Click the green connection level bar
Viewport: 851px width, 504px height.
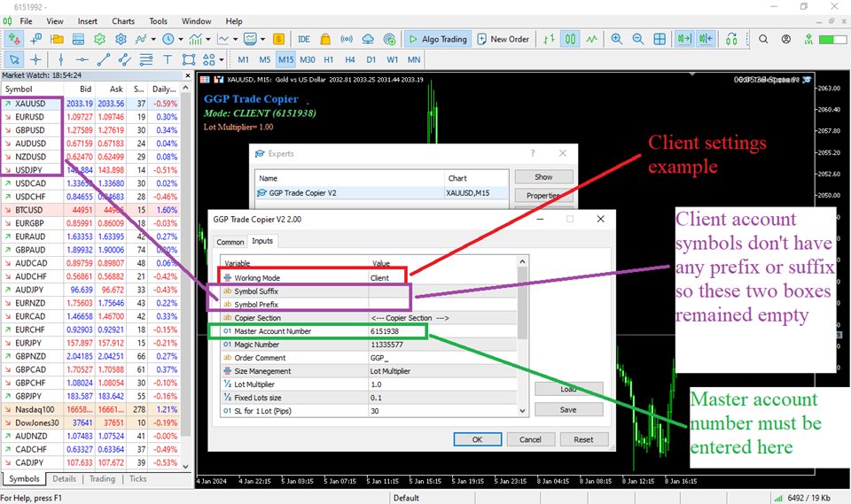pyautogui.click(x=832, y=39)
